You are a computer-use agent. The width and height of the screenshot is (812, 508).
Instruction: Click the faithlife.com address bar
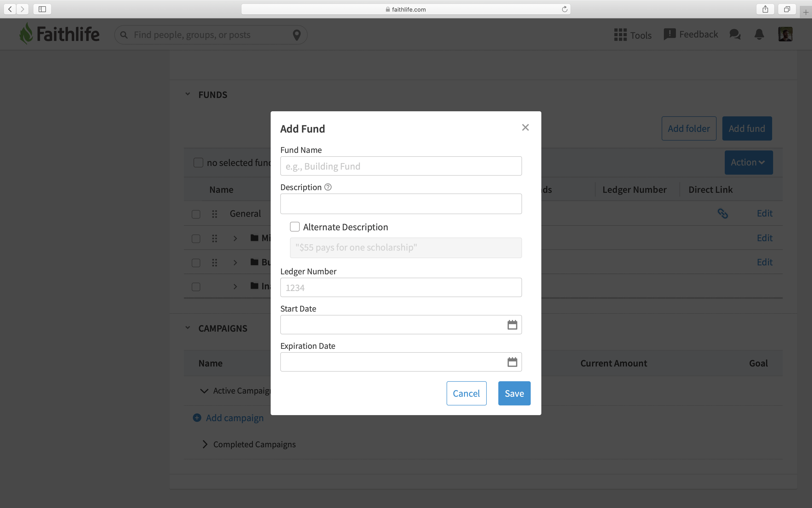pyautogui.click(x=406, y=9)
